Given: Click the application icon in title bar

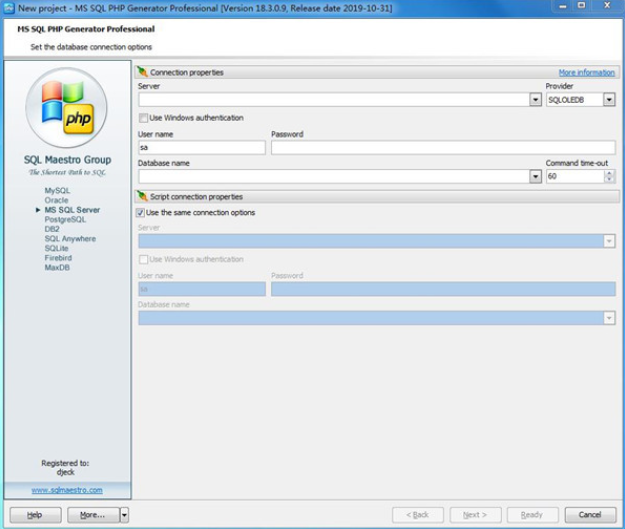Looking at the screenshot, I should pos(9,8).
